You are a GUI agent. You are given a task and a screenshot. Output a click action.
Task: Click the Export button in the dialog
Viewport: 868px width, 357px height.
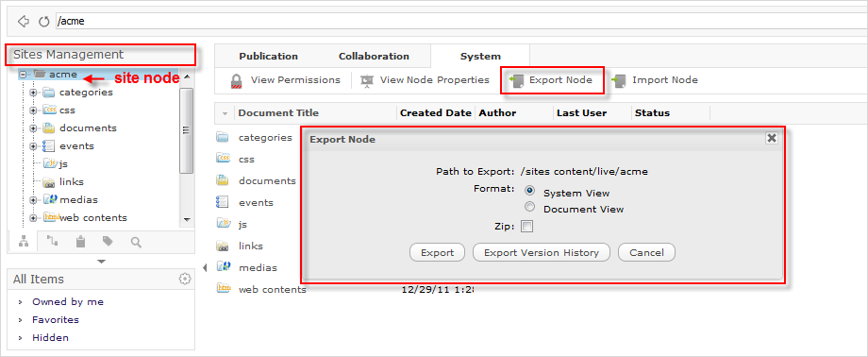pyautogui.click(x=438, y=252)
